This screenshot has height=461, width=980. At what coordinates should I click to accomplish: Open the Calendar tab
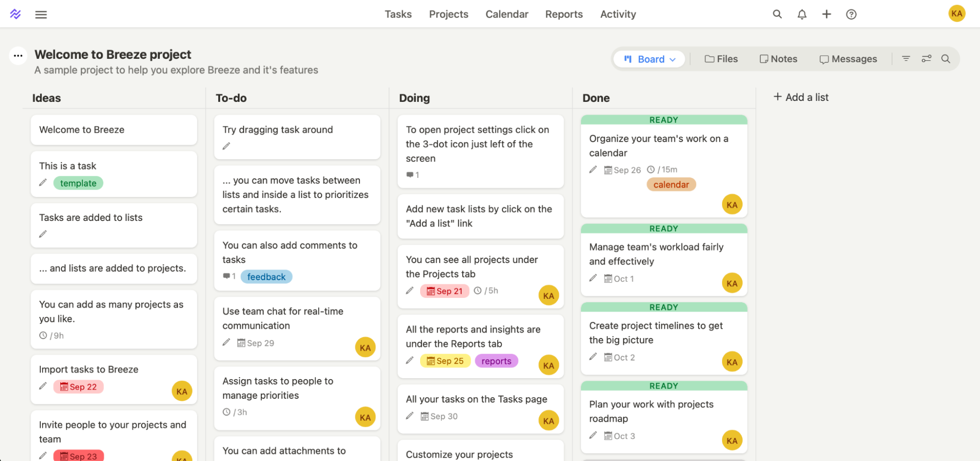coord(507,14)
